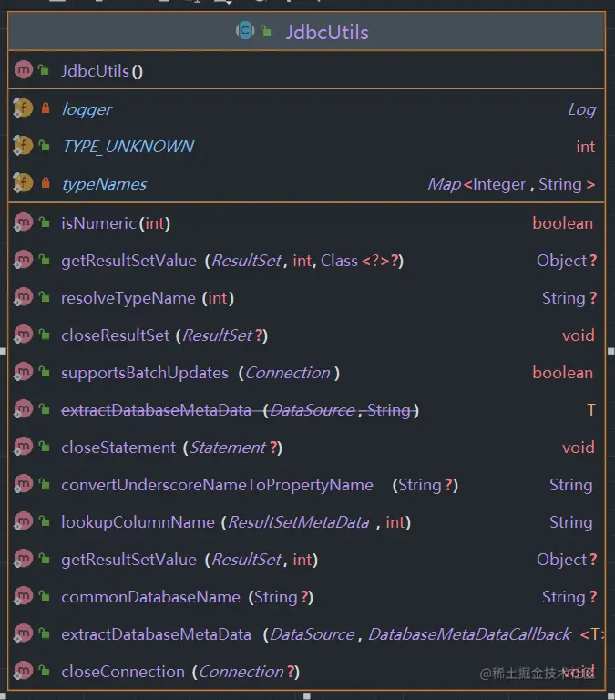The image size is (615, 700).
Task: Click the constructor method icon for JdbcUtils()
Action: [x=23, y=70]
